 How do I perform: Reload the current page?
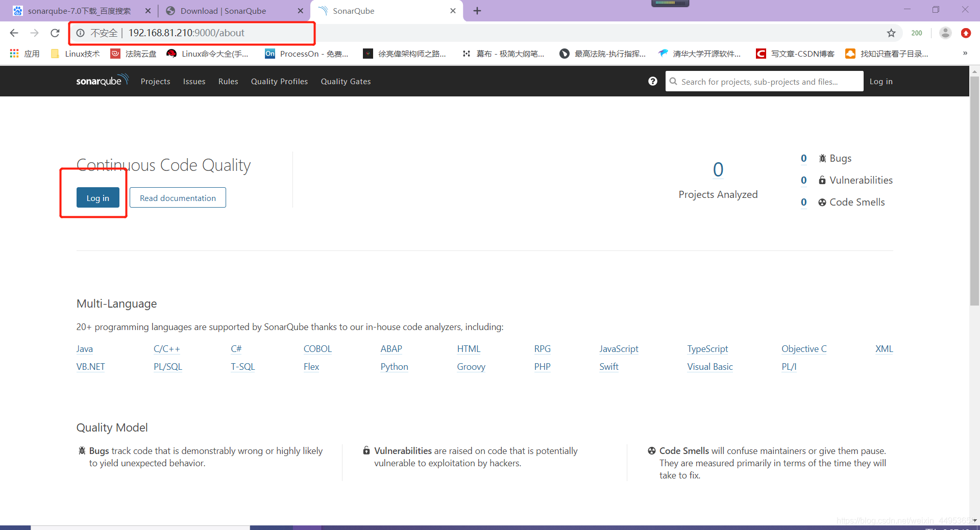(55, 33)
